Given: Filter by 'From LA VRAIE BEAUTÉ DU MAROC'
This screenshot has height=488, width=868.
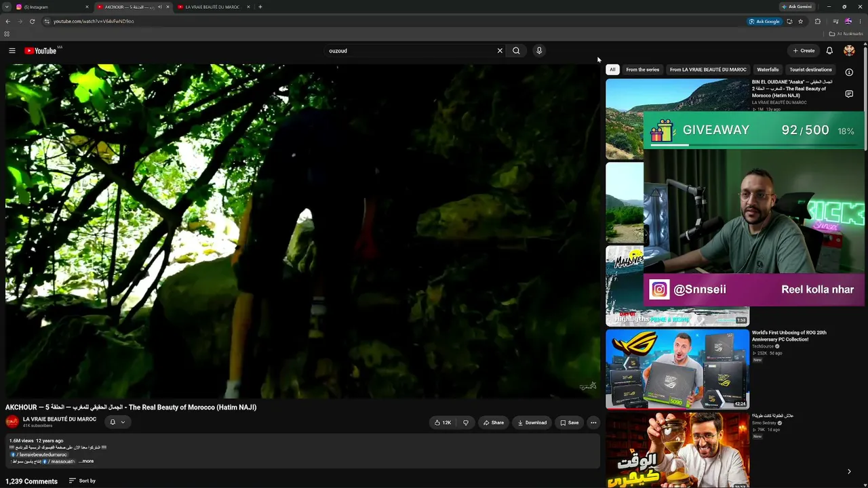Looking at the screenshot, I should pos(708,70).
